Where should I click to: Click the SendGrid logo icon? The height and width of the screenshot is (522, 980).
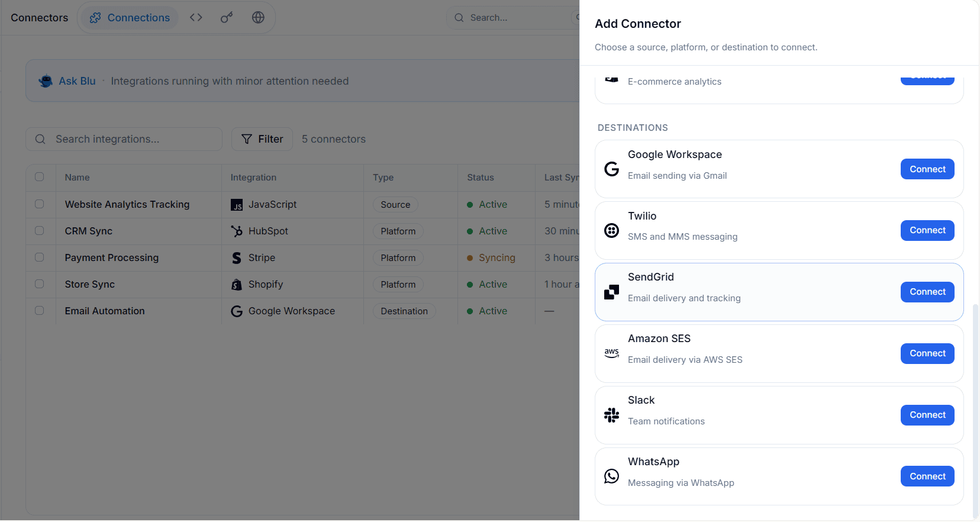point(611,292)
